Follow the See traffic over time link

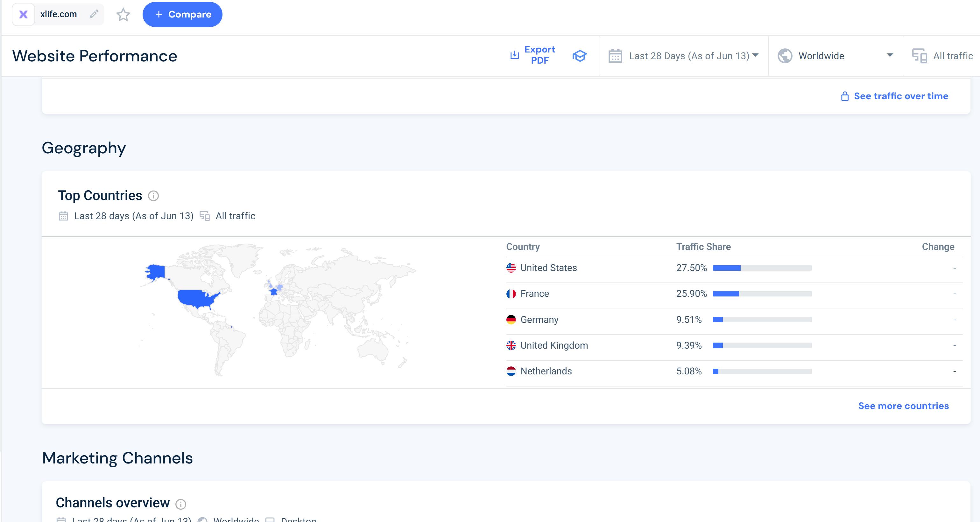coord(900,96)
